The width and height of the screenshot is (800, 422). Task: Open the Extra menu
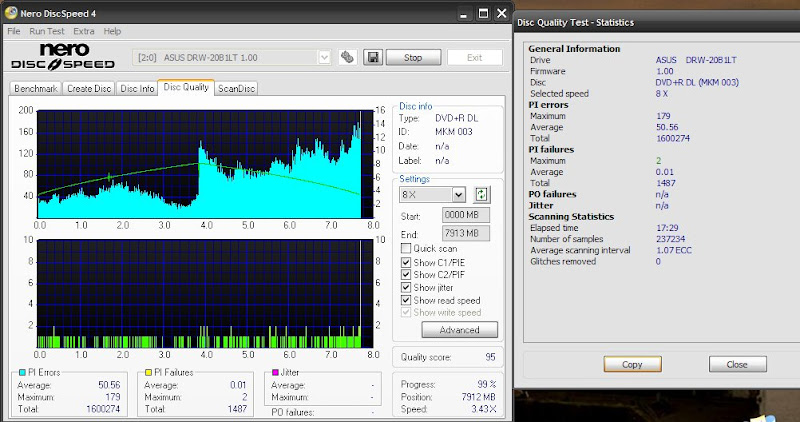[x=84, y=31]
